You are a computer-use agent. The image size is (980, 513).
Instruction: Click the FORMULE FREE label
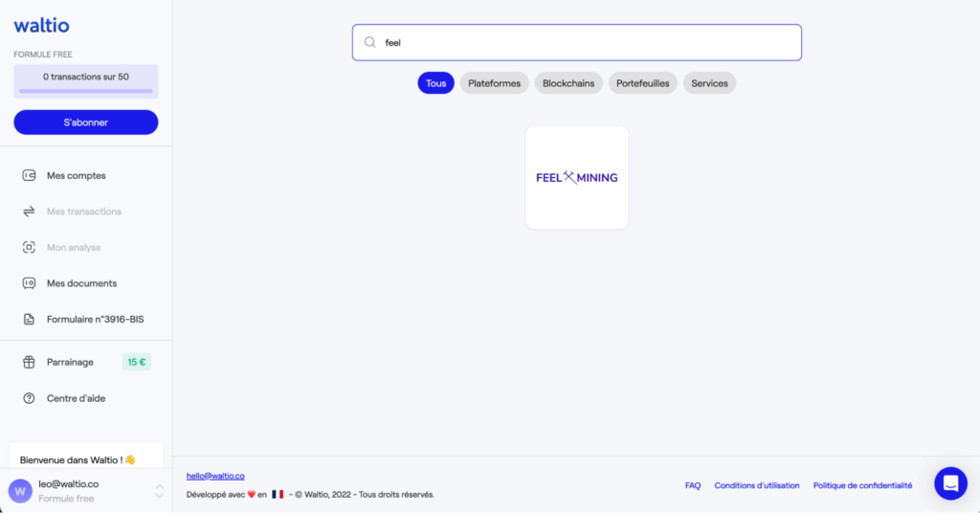(x=43, y=55)
